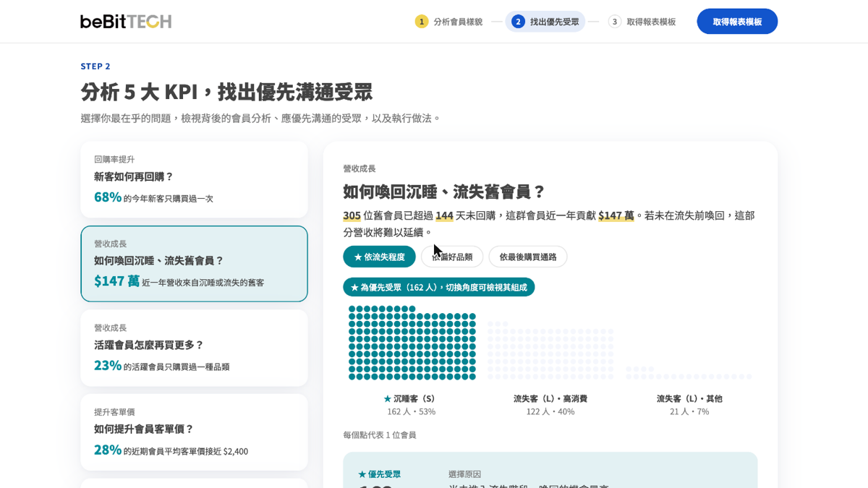Open the 活躍會員怎麼再買更多？ card
Image resolution: width=868 pixels, height=488 pixels.
(194, 348)
